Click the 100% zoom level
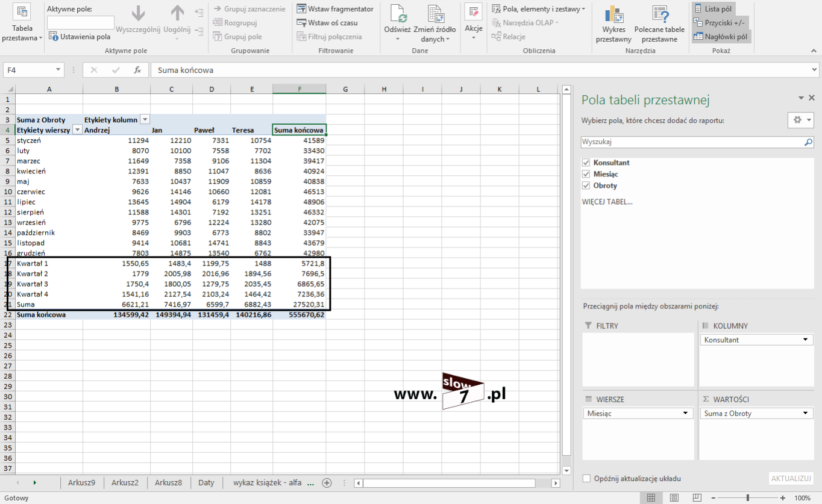 coord(802,498)
